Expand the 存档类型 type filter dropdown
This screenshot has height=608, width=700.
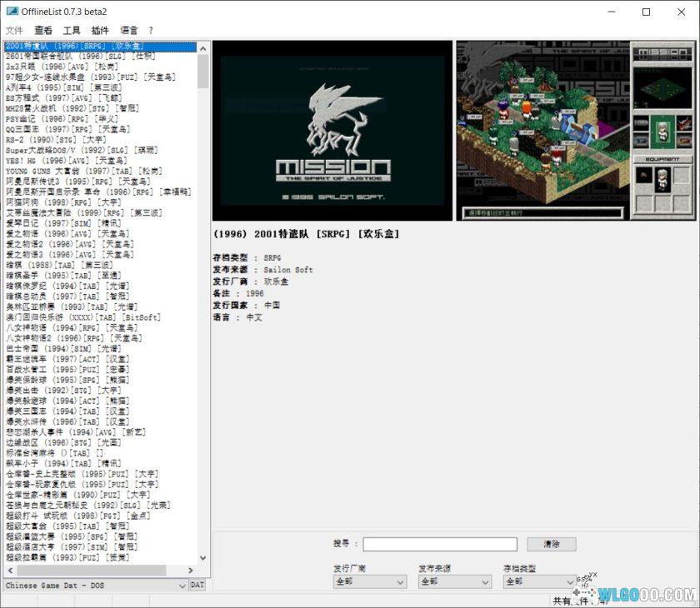point(539,581)
